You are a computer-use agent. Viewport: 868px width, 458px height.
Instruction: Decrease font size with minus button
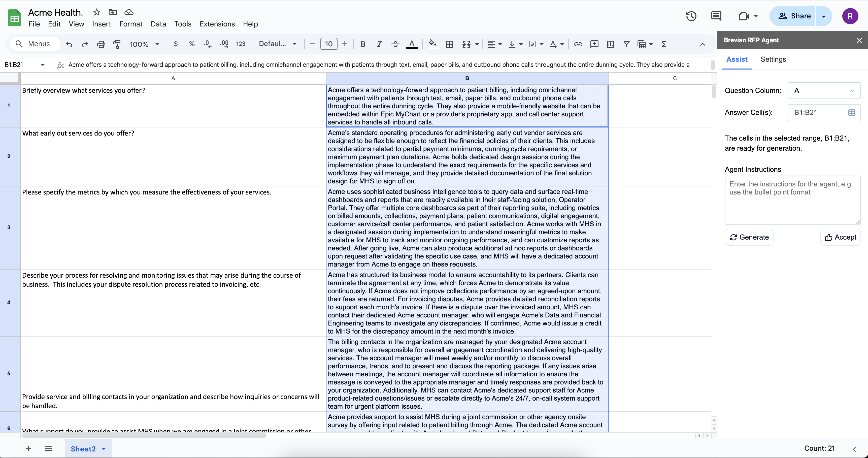point(312,44)
